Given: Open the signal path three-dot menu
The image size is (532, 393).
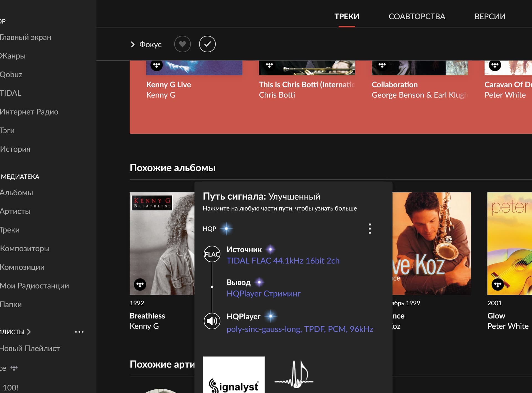Looking at the screenshot, I should coord(370,229).
